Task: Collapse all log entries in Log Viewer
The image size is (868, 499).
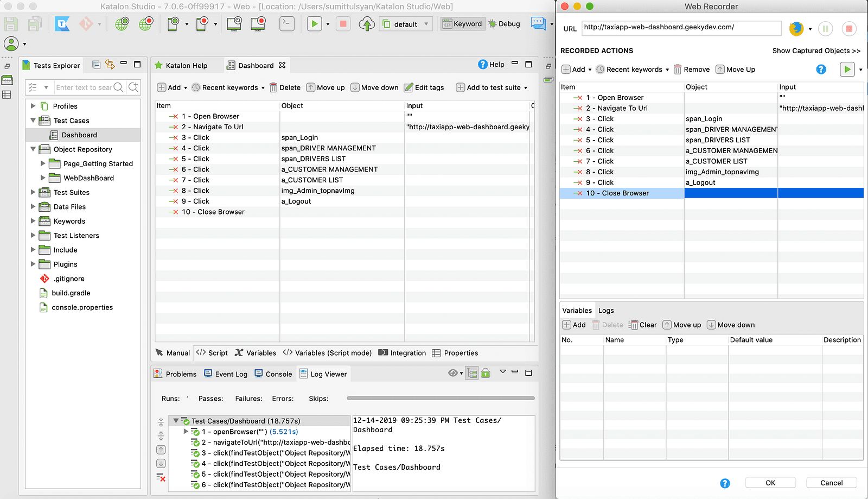Action: (x=161, y=422)
